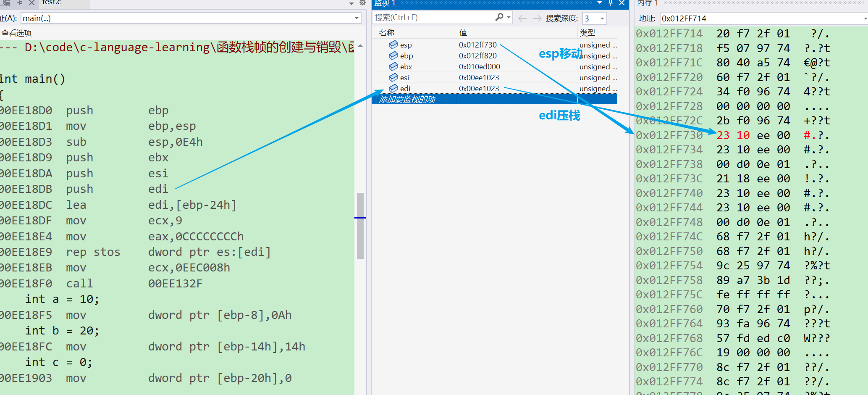Go to previous search result arrow

tap(522, 18)
